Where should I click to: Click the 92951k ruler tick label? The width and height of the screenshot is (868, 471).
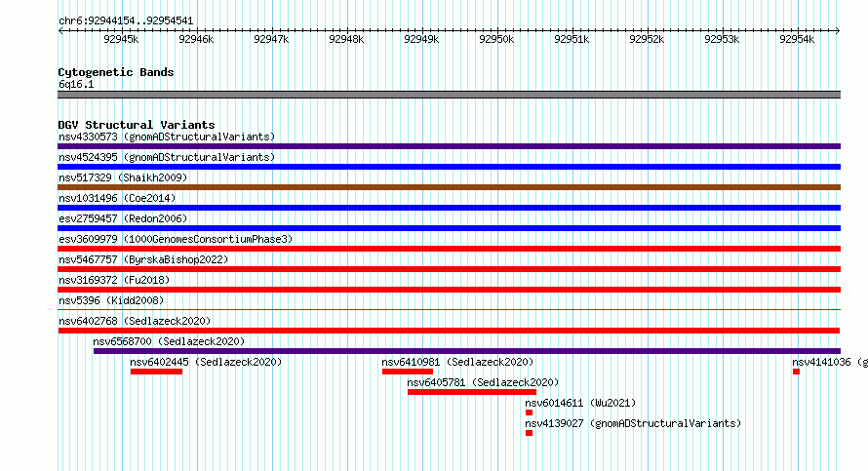pyautogui.click(x=572, y=39)
